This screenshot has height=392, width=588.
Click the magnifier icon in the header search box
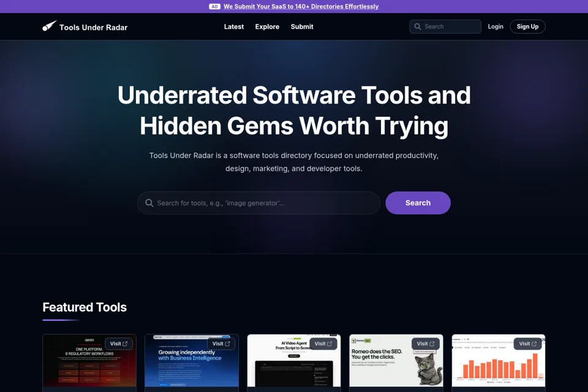tap(417, 26)
